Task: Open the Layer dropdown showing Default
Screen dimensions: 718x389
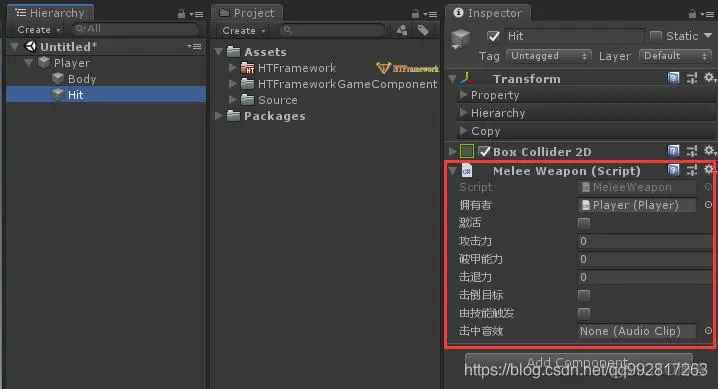Action: [x=675, y=56]
